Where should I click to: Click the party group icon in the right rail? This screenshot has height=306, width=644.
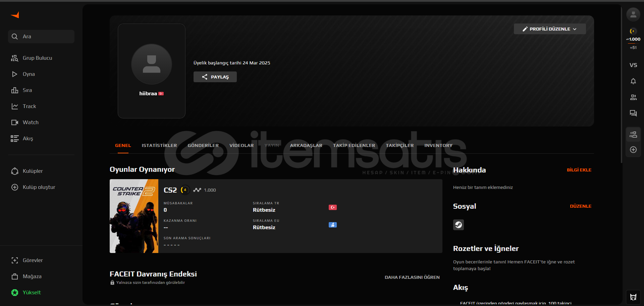tap(633, 135)
